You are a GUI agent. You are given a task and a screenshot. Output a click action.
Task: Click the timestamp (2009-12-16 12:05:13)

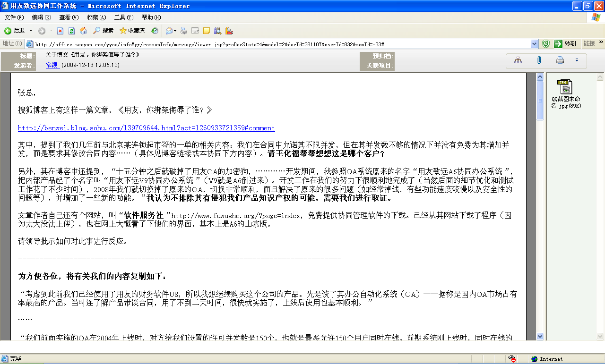90,65
